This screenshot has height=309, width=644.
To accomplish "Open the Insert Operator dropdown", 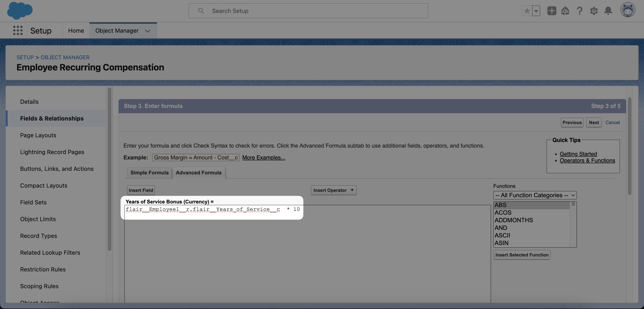I will click(x=333, y=190).
